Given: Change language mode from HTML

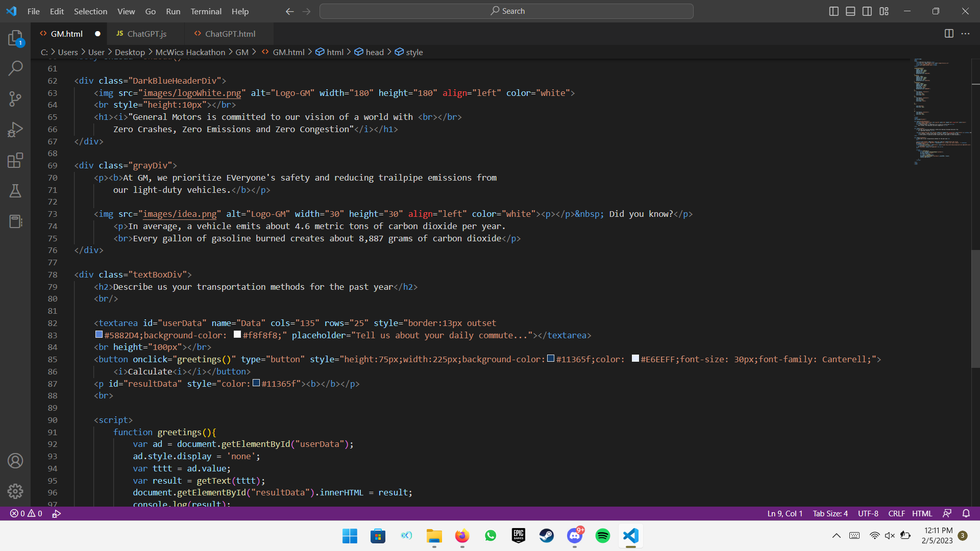Looking at the screenshot, I should (922, 513).
